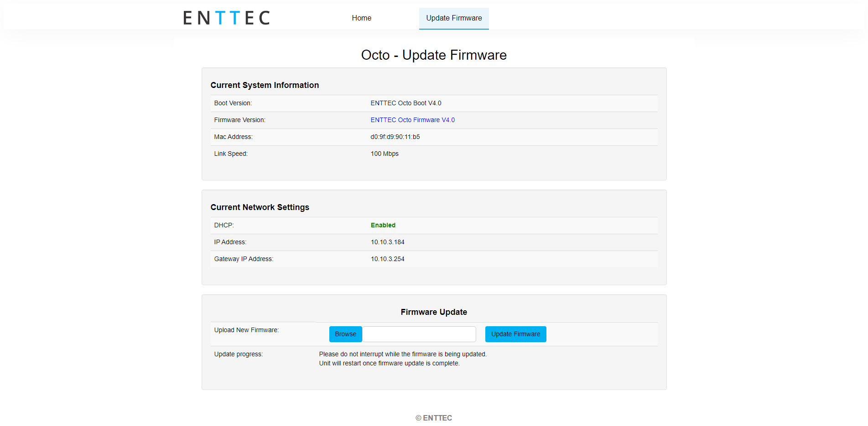Click the blue Update Firmware button

coord(516,334)
